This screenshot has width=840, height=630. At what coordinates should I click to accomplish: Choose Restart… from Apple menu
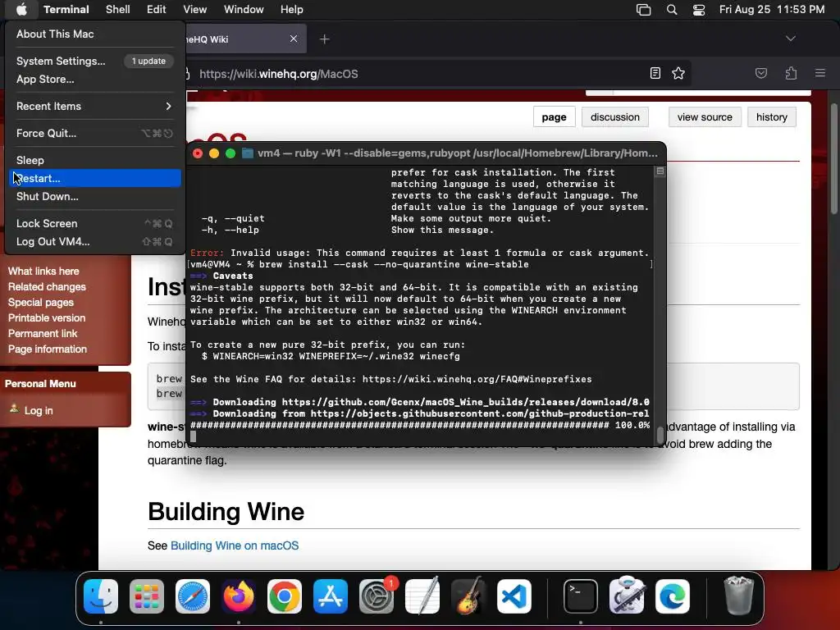click(95, 178)
